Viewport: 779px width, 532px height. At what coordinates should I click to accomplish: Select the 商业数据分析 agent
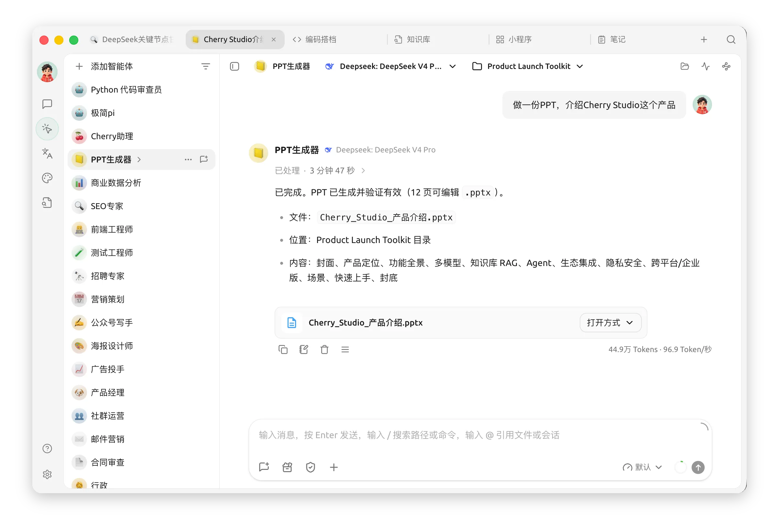tap(141, 183)
